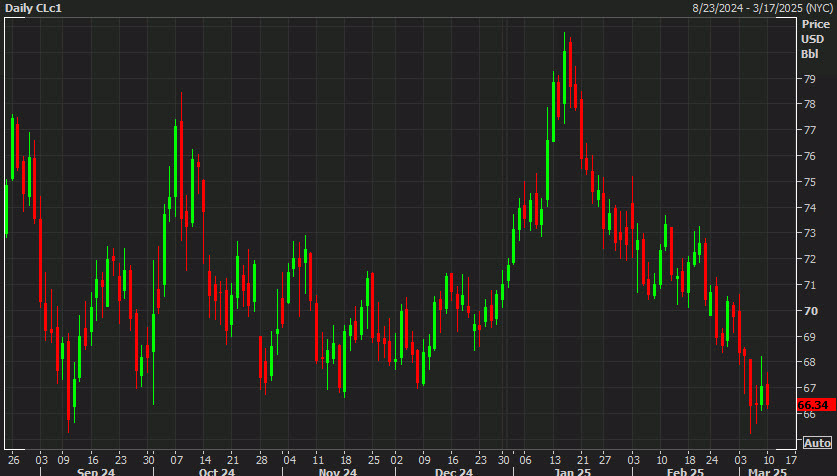The width and height of the screenshot is (837, 476).
Task: Click the 28 date tick label
Action: click(262, 459)
